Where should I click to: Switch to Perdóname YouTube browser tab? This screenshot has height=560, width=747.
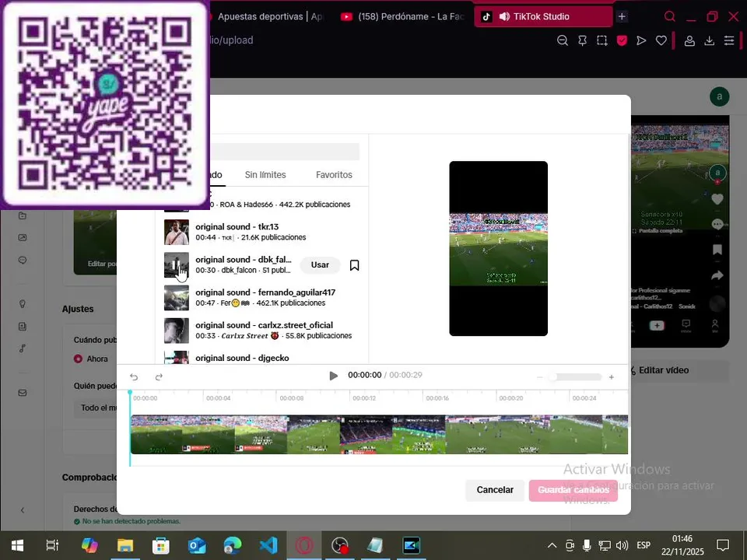click(402, 16)
